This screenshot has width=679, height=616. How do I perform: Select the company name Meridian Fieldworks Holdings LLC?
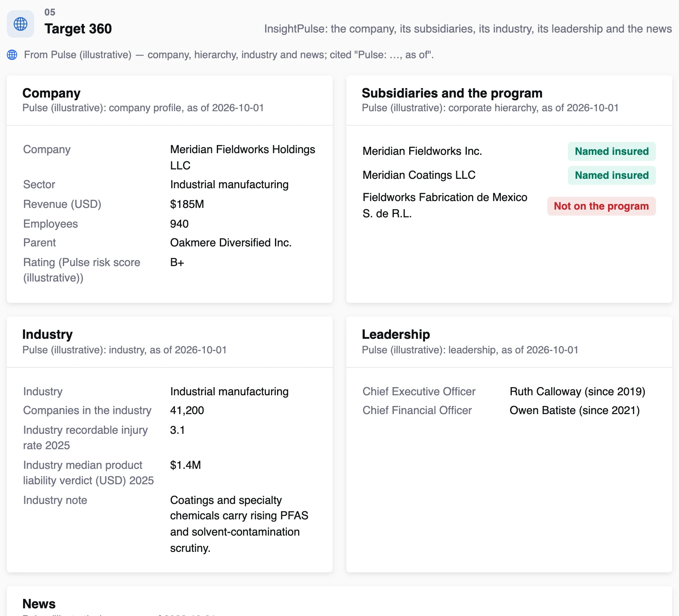pos(242,157)
